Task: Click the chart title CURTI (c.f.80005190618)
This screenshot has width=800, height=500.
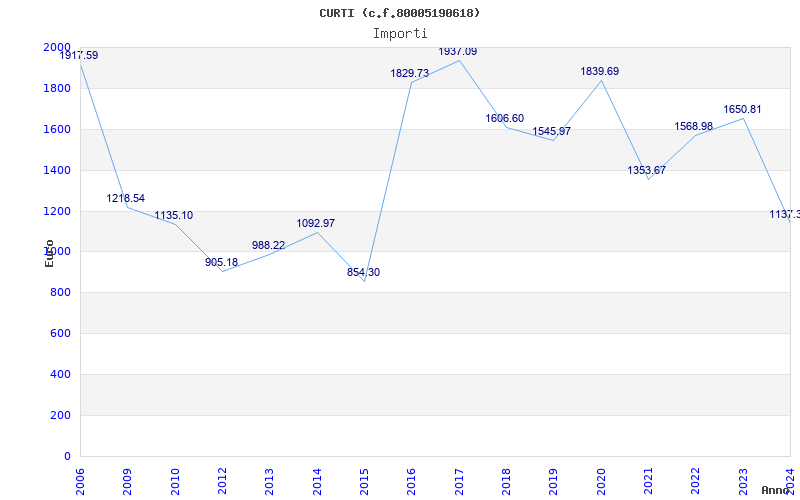Action: [399, 13]
